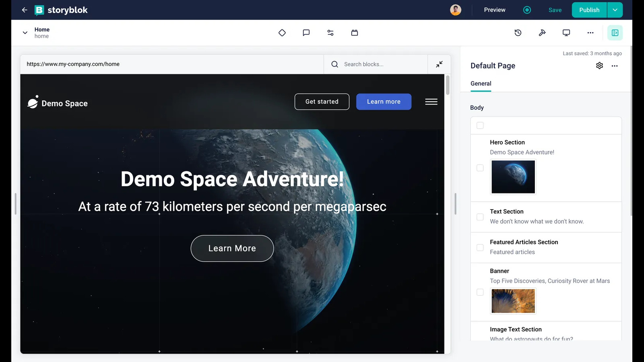Click 'We don't know what we don't know.' text
This screenshot has width=644, height=362.
[x=537, y=222]
